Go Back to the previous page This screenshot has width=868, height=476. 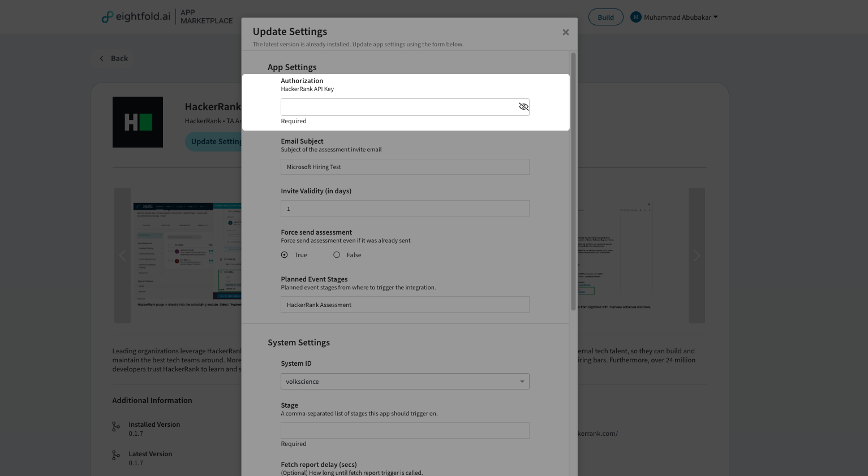pyautogui.click(x=114, y=58)
